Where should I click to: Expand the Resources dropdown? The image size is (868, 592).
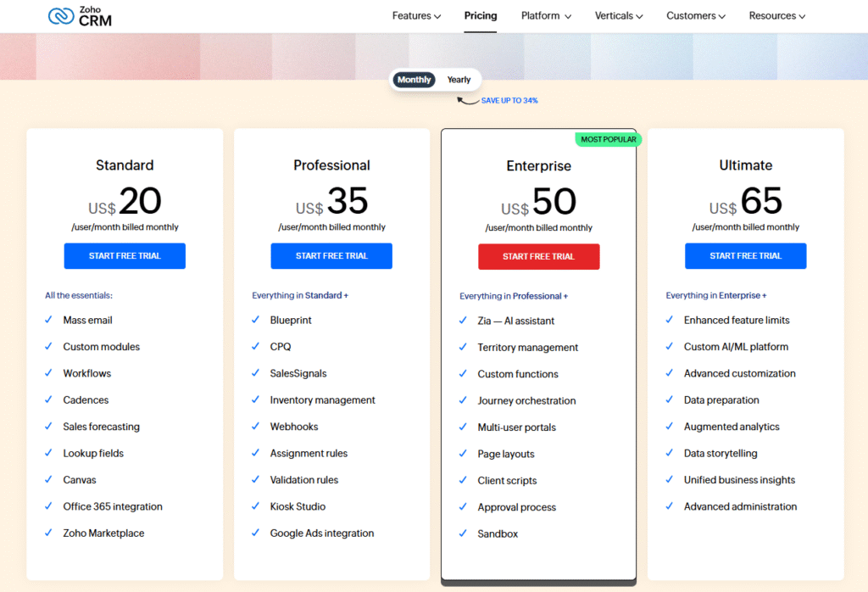point(776,15)
